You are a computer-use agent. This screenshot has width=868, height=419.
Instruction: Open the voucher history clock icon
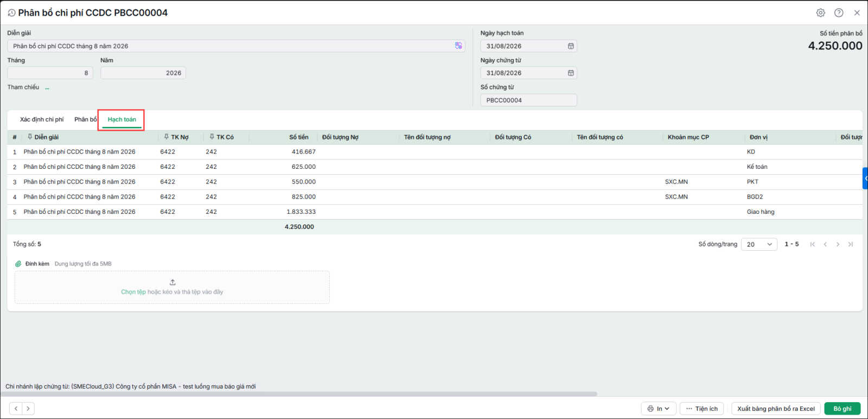(x=11, y=12)
